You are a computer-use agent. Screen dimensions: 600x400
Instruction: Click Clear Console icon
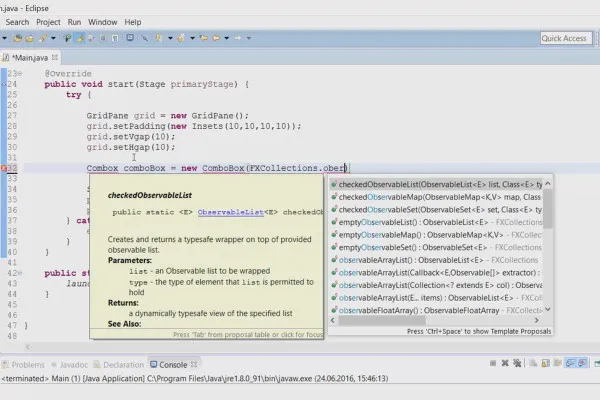533,363
